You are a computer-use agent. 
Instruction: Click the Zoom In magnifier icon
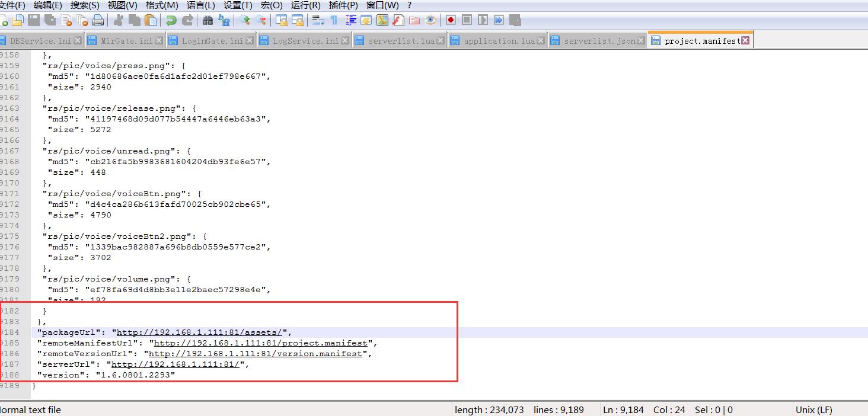(x=244, y=21)
